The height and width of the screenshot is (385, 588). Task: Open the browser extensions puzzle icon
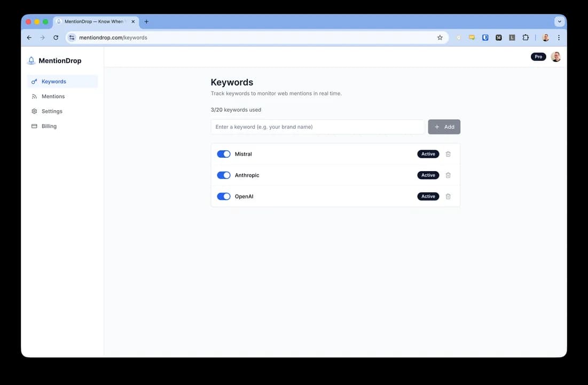(x=526, y=37)
